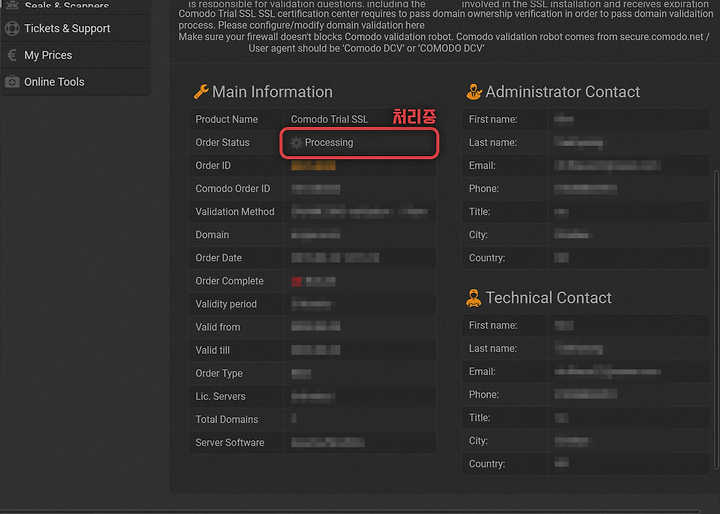Click the blurred orange Order ID value
Image resolution: width=720 pixels, height=514 pixels.
pyautogui.click(x=313, y=165)
